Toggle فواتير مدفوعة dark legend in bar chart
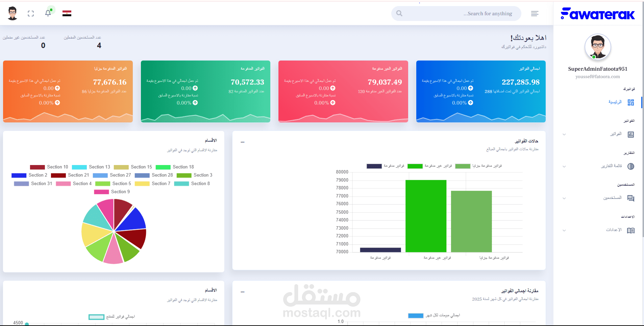Image resolution: width=644 pixels, height=326 pixels. [x=386, y=166]
